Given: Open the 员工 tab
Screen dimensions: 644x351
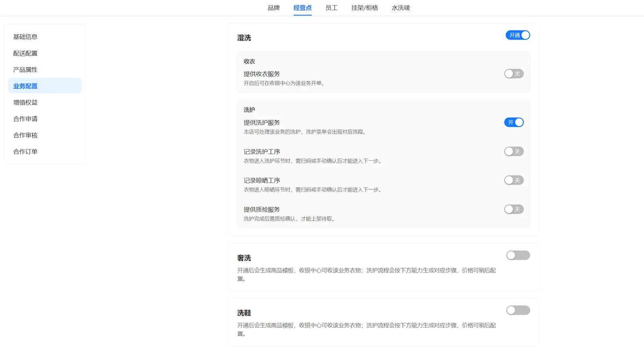Looking at the screenshot, I should click(x=331, y=8).
